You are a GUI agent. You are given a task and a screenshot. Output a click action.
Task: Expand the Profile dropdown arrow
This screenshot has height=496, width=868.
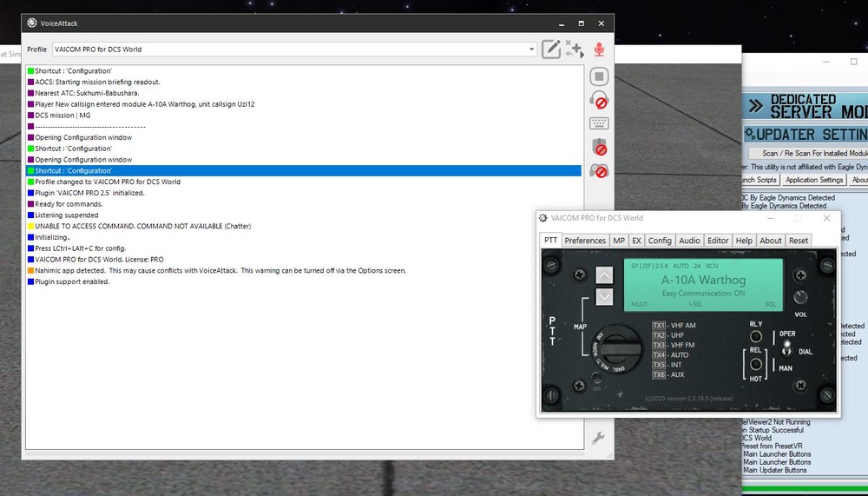[x=531, y=50]
